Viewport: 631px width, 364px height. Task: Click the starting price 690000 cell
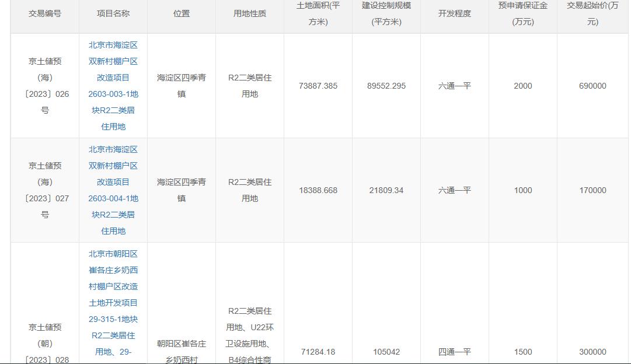point(594,86)
